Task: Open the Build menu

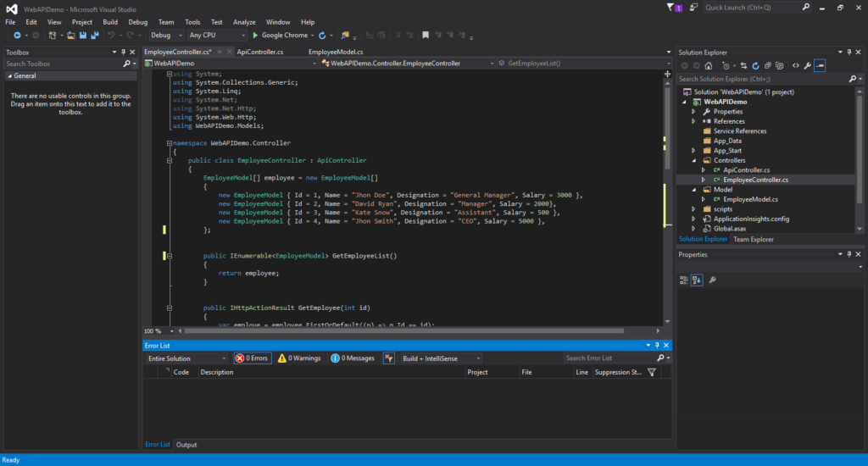Action: (110, 22)
